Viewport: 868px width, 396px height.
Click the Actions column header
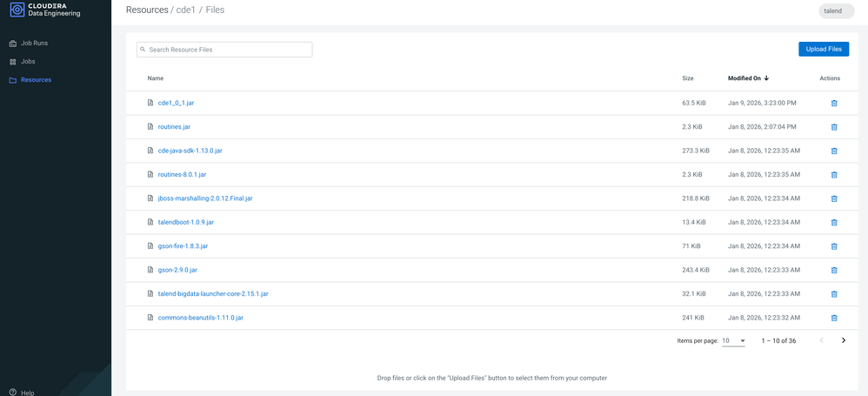click(830, 78)
